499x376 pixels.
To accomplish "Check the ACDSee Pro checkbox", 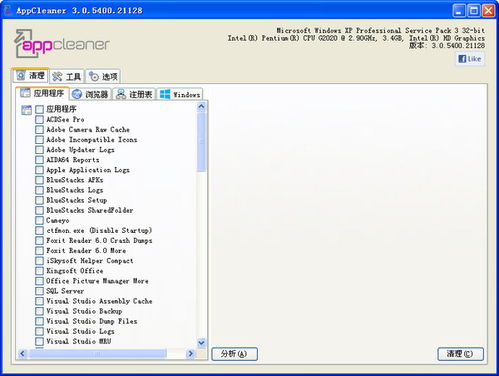I will [39, 119].
